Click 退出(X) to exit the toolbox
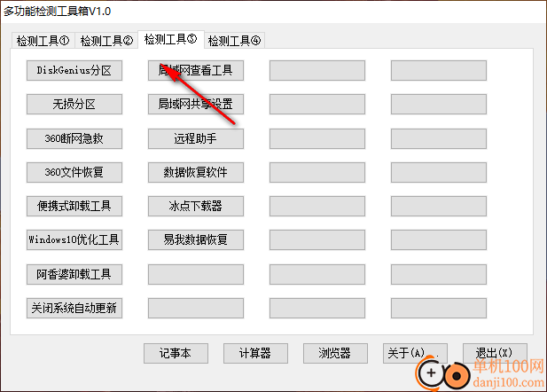Viewport: 547px width, 392px height. (495, 353)
